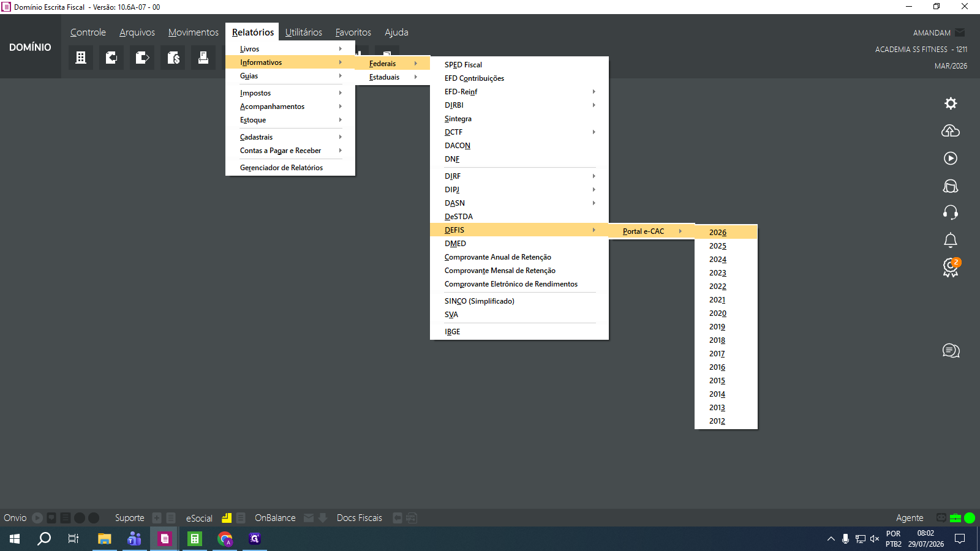Choose year 2012 from the year list
This screenshot has width=980, height=551.
pos(726,421)
